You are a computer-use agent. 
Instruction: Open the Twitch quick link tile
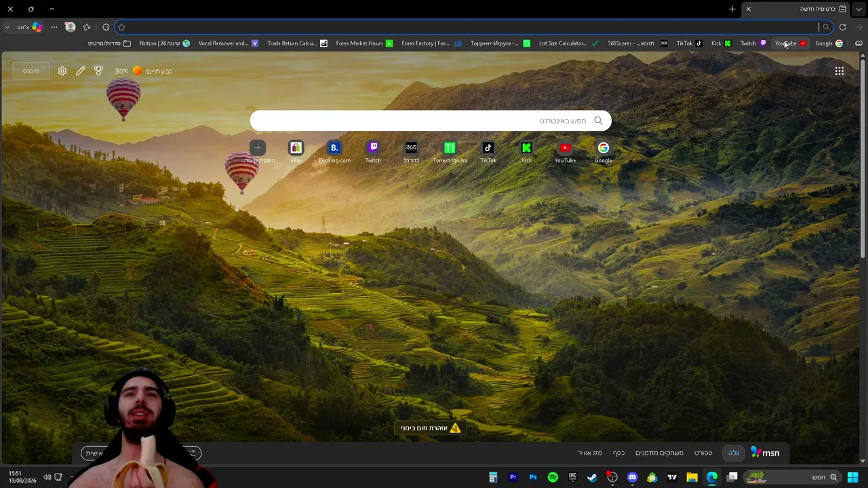373,152
